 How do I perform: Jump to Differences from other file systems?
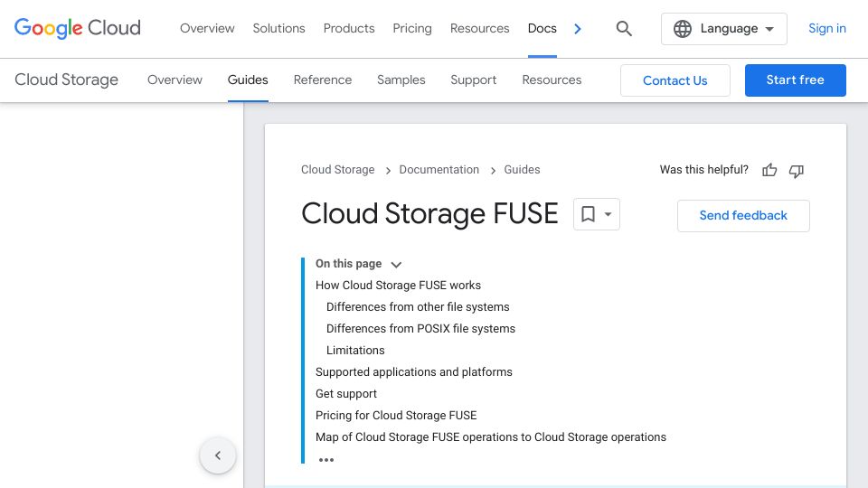[418, 307]
